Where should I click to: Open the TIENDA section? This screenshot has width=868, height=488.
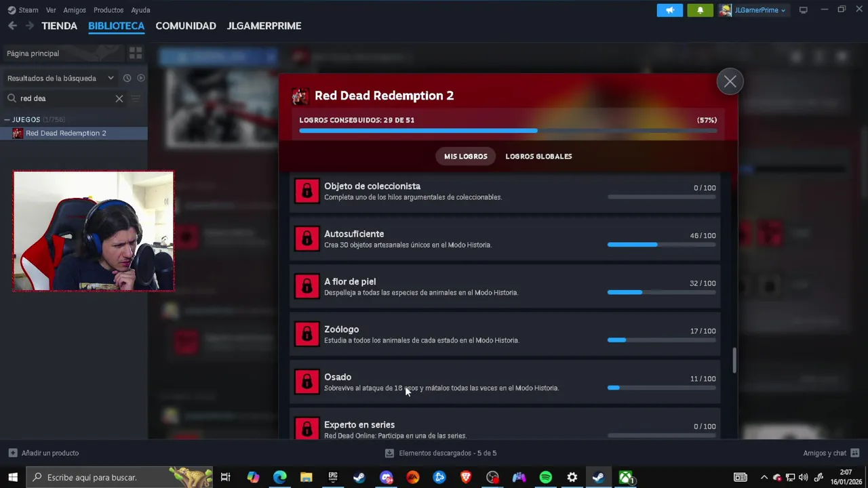point(60,26)
